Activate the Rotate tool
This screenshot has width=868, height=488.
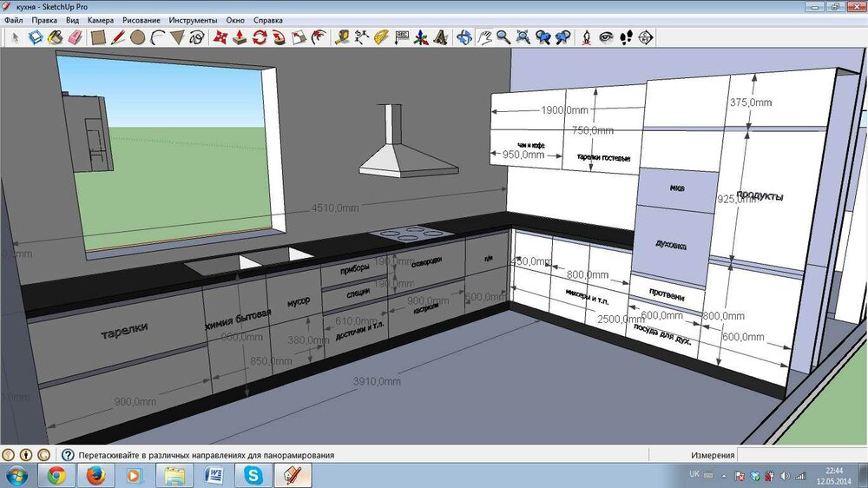click(x=260, y=37)
